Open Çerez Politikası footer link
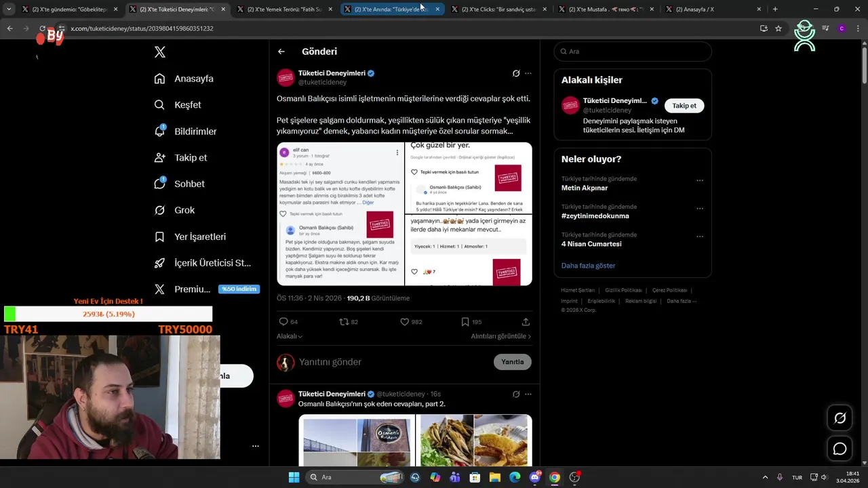This screenshot has height=488, width=868. 669,290
